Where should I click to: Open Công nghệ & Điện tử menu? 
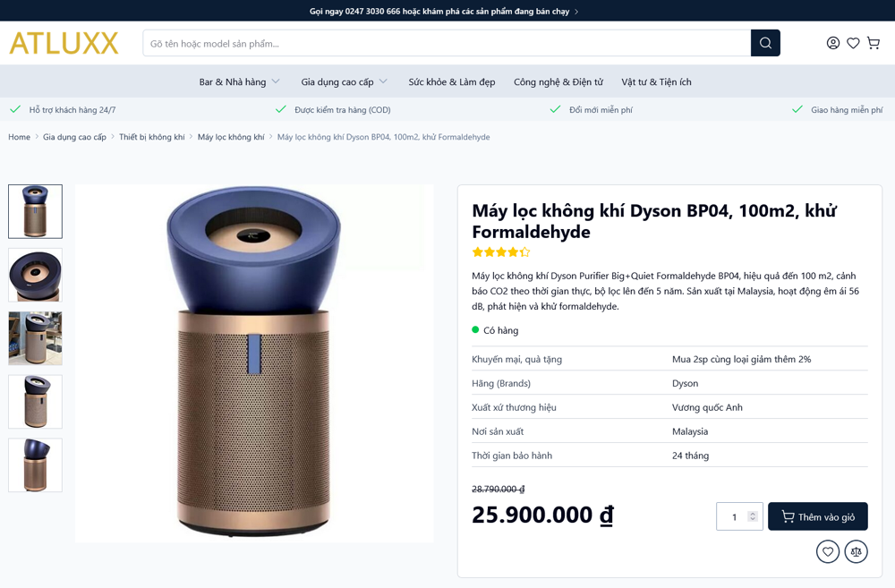(x=558, y=81)
